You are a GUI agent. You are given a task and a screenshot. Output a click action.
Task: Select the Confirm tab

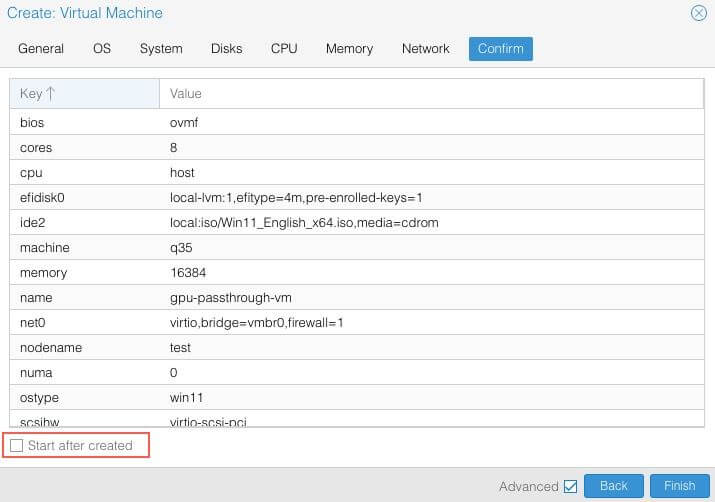pyautogui.click(x=500, y=49)
